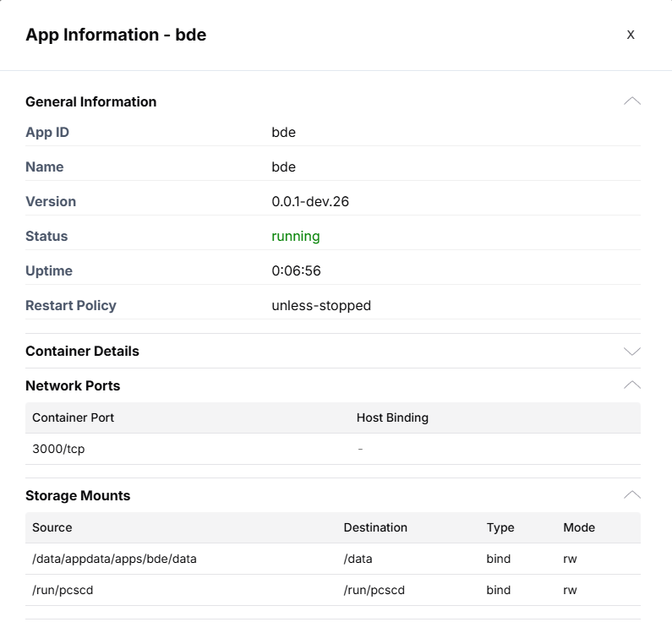
Task: Click the App Information - bde title
Action: (116, 35)
